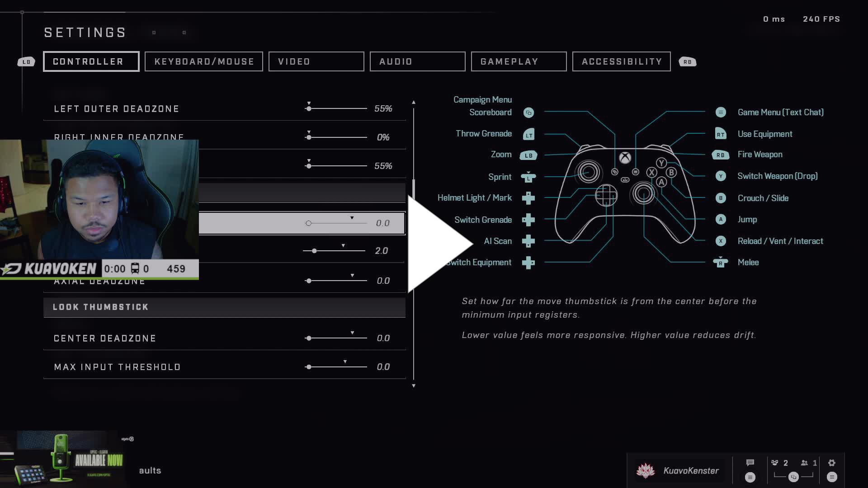
Task: Click the chat bubble icon in bottom bar
Action: pyautogui.click(x=750, y=463)
